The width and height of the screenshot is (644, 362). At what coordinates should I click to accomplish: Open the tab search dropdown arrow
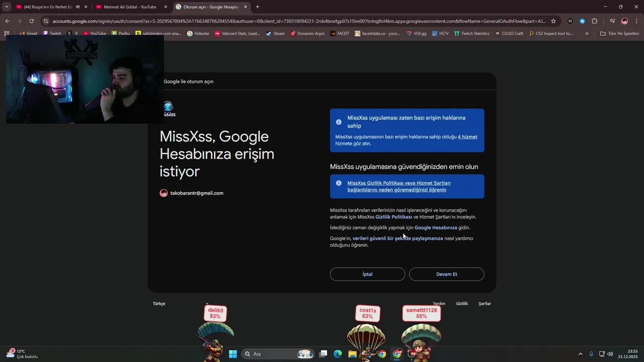7,7
